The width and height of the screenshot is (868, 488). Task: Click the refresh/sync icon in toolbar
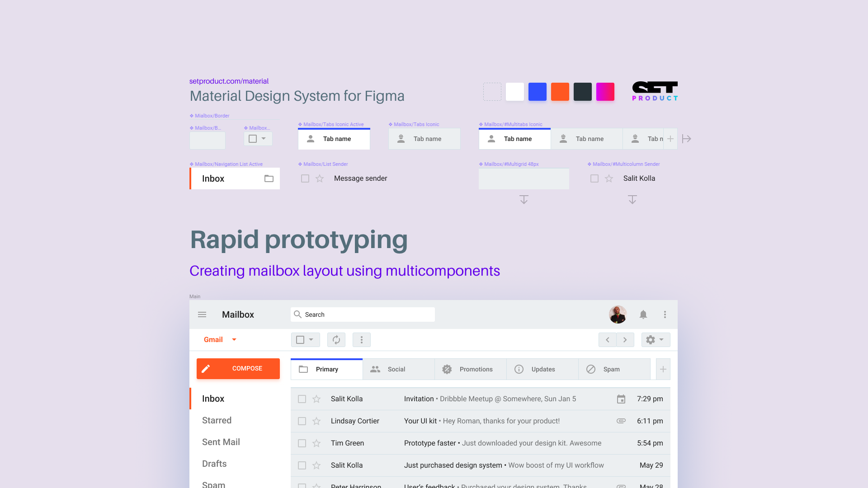pyautogui.click(x=336, y=340)
